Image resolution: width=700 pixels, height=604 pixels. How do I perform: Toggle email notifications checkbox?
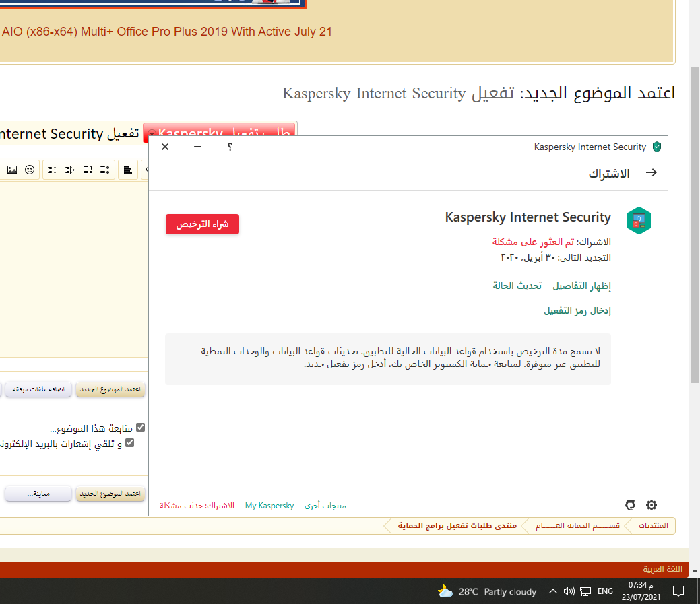click(x=130, y=443)
